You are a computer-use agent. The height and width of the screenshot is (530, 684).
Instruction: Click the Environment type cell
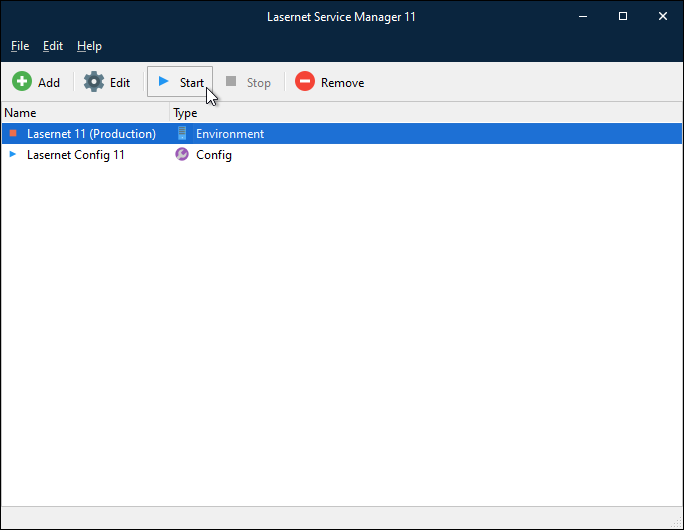pyautogui.click(x=230, y=134)
